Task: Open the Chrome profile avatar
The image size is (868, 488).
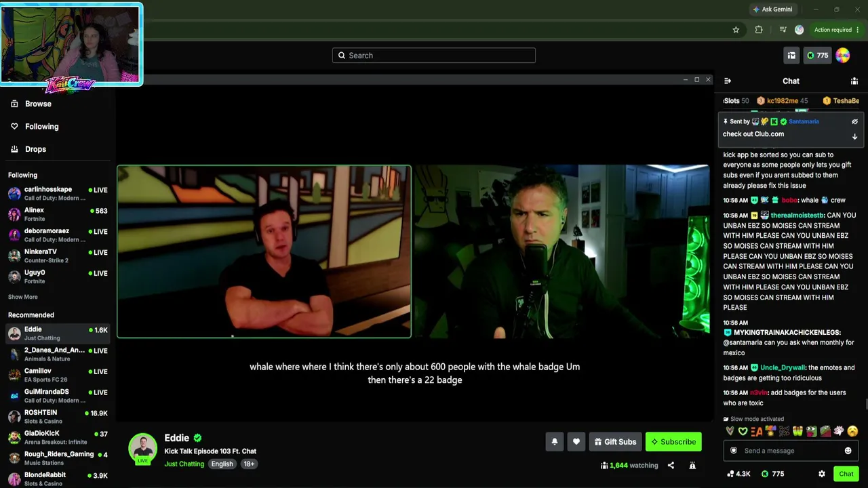Action: click(x=799, y=30)
